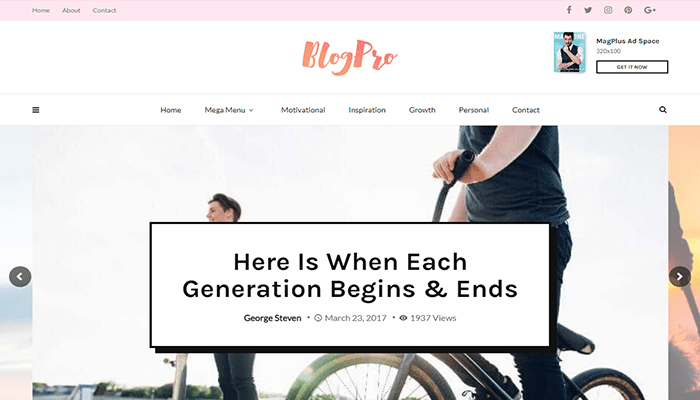Click the GET IT NOW button
700x400 pixels.
[x=632, y=67]
